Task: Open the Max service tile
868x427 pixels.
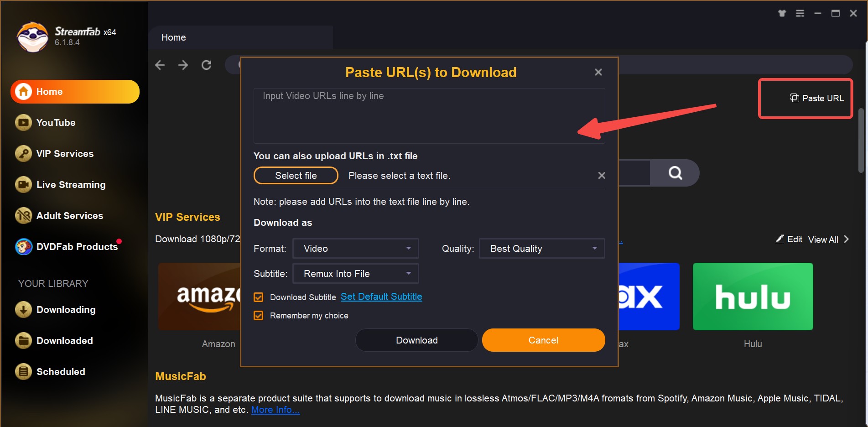Action: (649, 297)
